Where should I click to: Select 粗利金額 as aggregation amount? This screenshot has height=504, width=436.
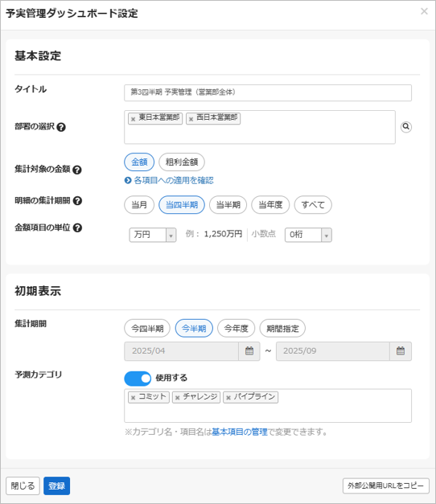182,162
